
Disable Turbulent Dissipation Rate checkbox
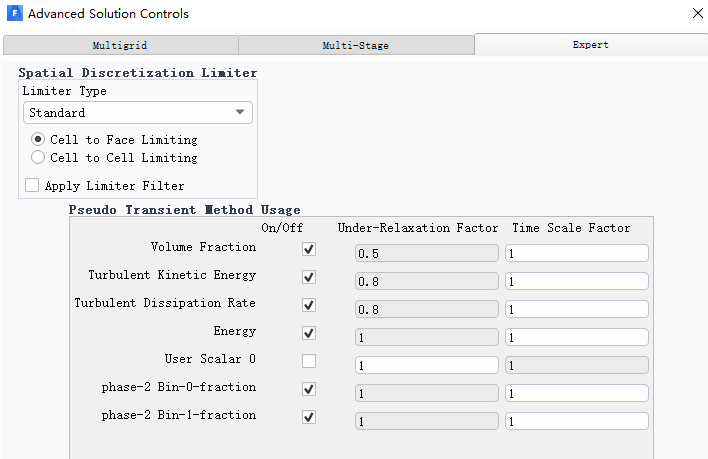[x=309, y=305]
